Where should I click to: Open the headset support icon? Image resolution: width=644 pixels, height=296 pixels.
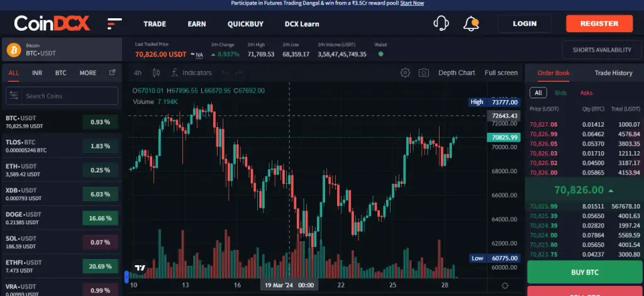point(441,23)
